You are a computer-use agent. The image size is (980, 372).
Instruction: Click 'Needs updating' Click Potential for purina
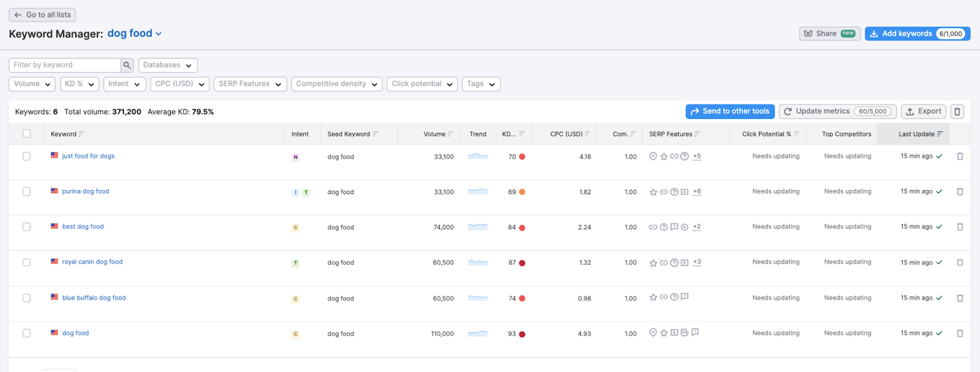click(776, 191)
